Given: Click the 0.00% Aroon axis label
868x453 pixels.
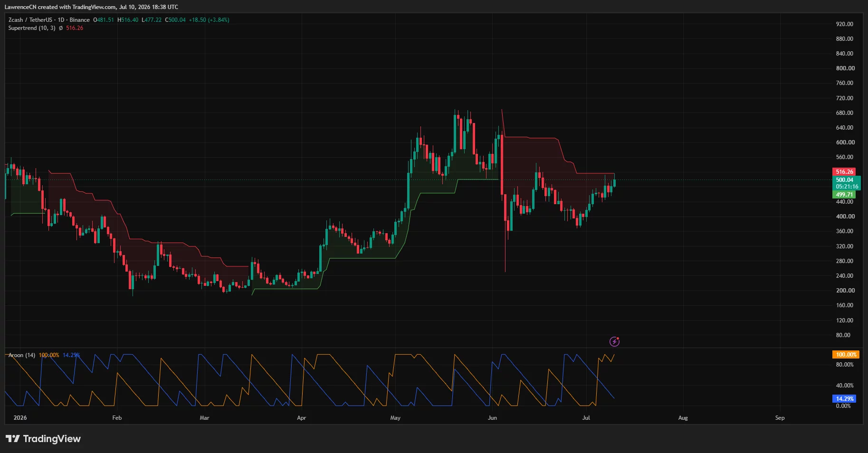Looking at the screenshot, I should coord(843,406).
